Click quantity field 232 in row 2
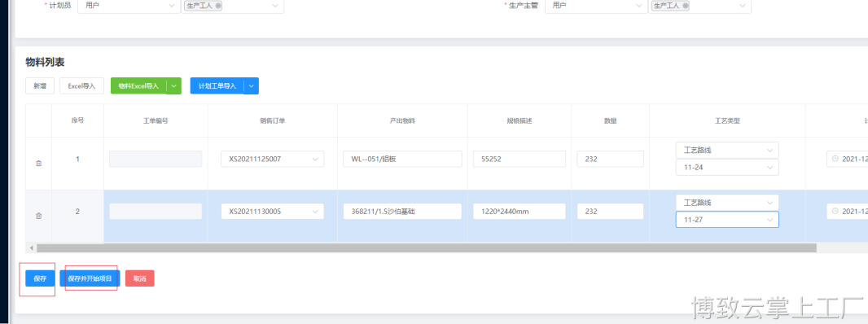Viewport: 868px width, 324px height. (x=610, y=211)
